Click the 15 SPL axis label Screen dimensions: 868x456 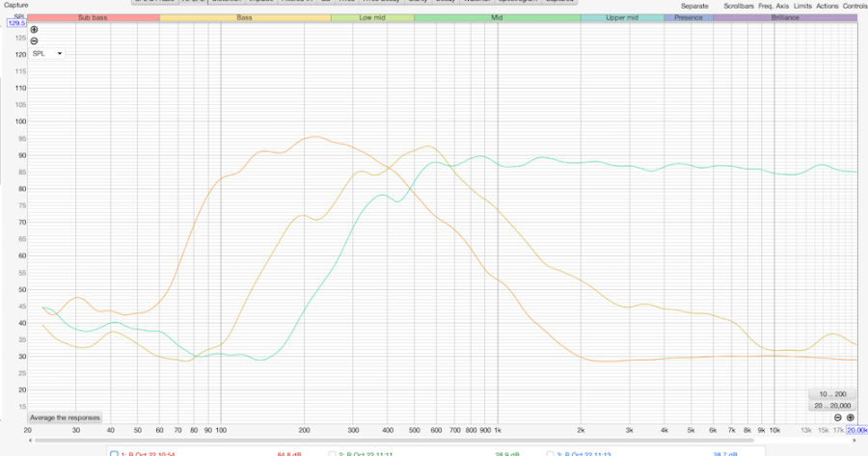(x=21, y=407)
